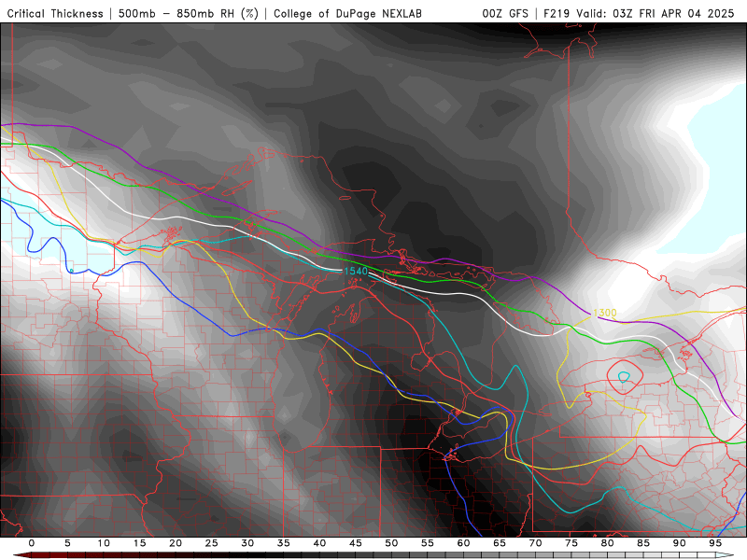
Task: Click the "95" tick on the RH color scale
Action: pos(715,543)
